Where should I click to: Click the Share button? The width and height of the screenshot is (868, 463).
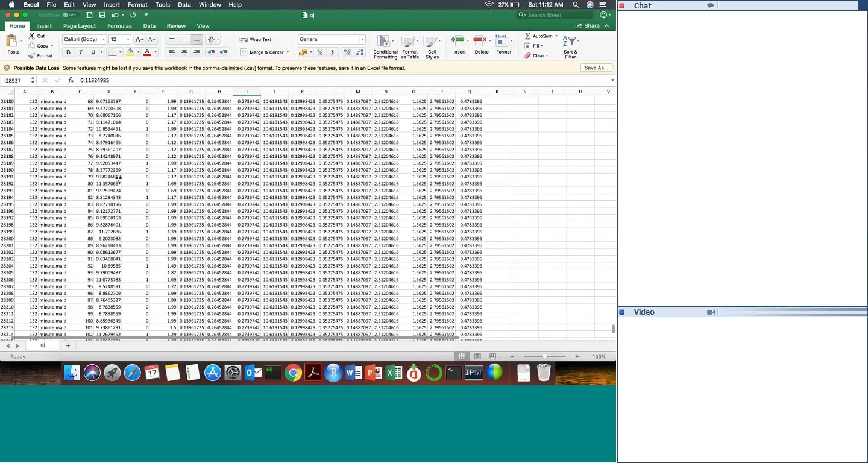(588, 26)
